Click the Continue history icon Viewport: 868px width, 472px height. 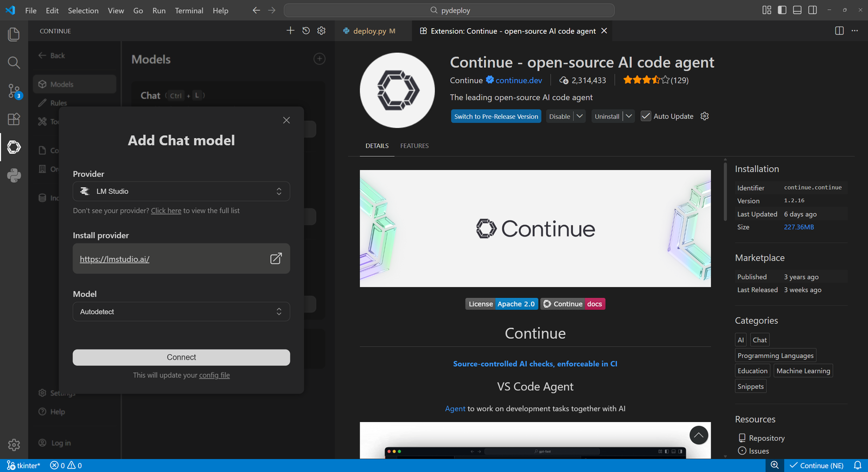[306, 31]
